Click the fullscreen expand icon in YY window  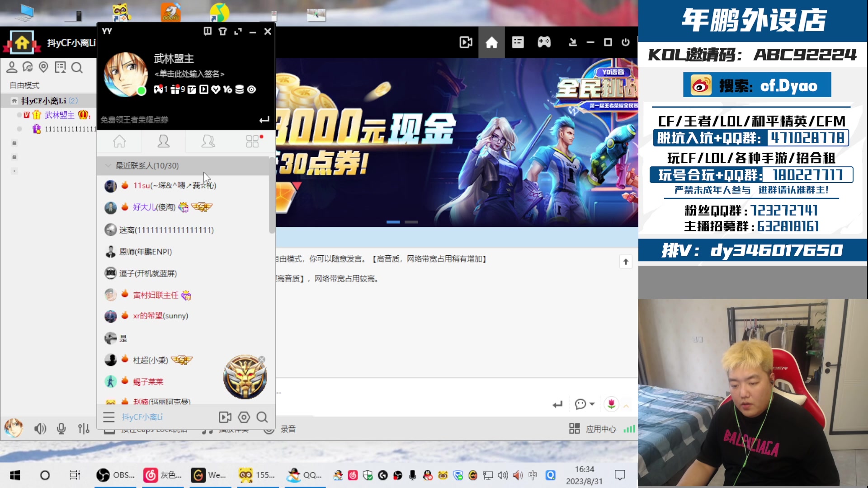tap(238, 31)
